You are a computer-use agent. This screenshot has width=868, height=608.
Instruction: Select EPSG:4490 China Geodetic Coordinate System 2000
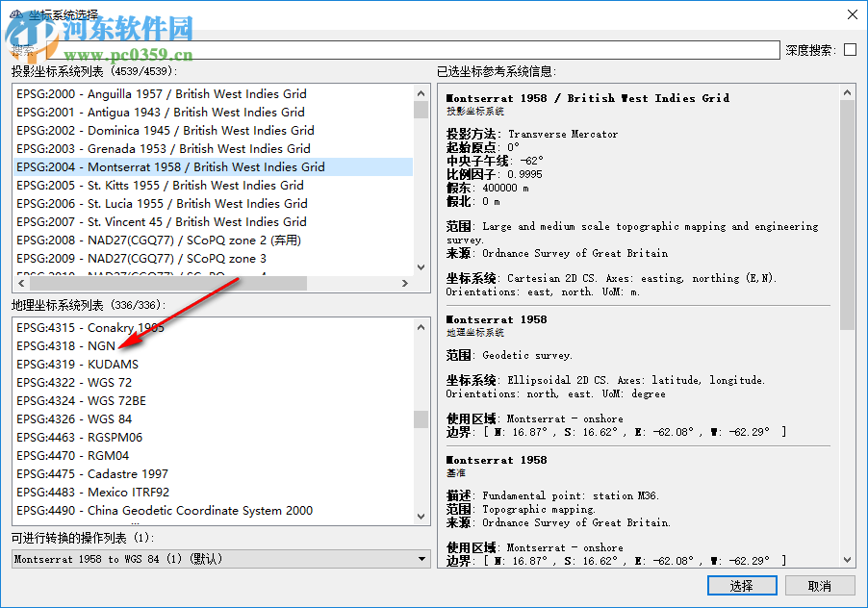[213, 510]
